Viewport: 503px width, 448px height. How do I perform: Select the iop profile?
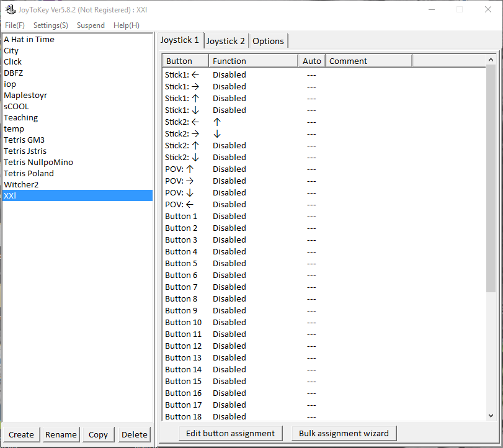click(x=78, y=84)
